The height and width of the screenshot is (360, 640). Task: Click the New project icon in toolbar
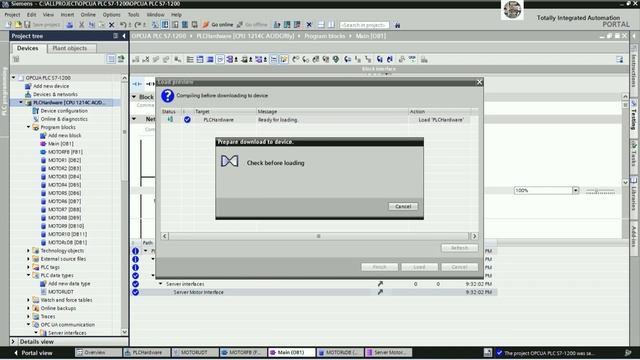point(9,25)
